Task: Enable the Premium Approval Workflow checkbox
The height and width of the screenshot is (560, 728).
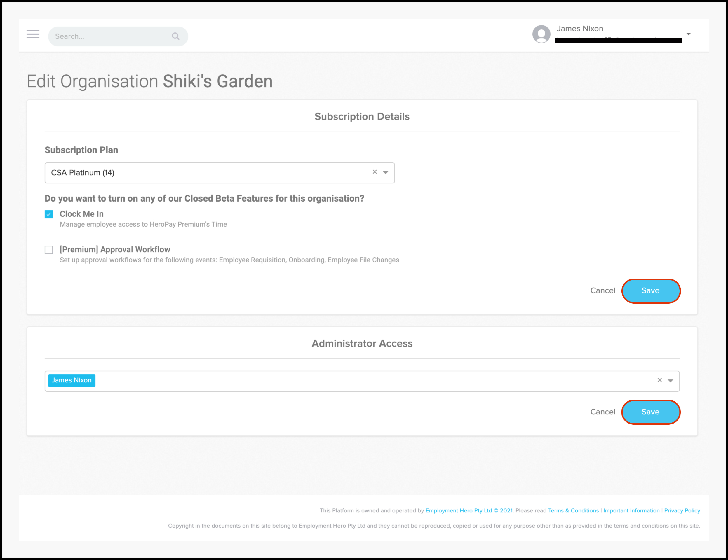Action: 49,250
